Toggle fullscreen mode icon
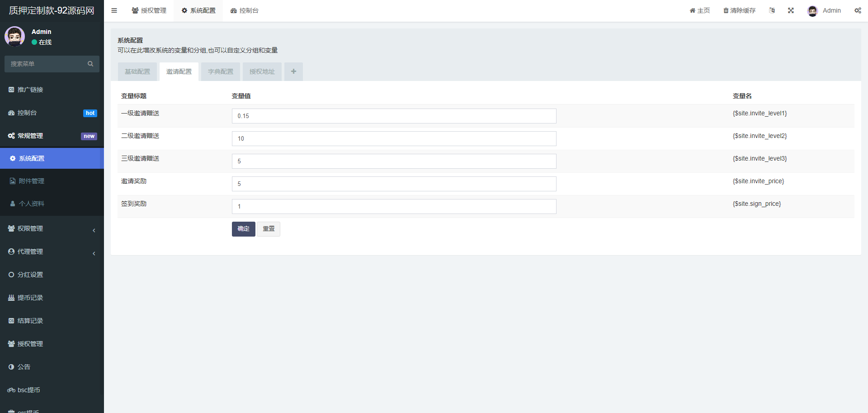This screenshot has height=413, width=868. point(791,10)
